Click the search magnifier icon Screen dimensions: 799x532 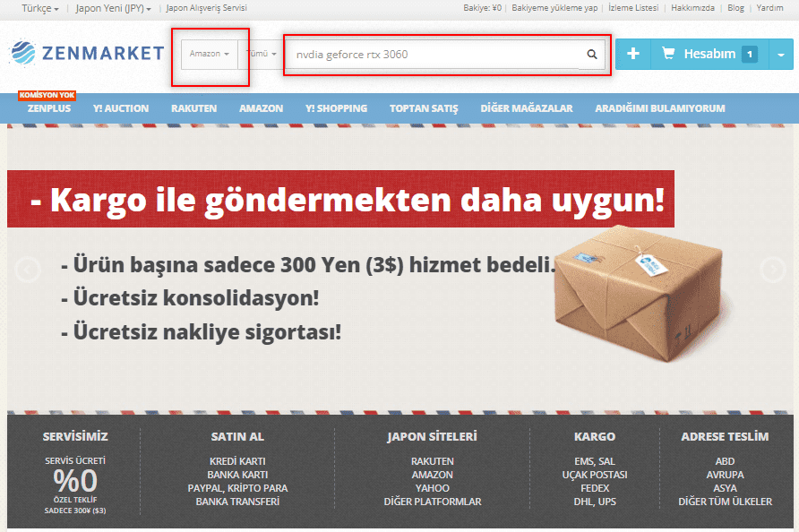point(591,54)
